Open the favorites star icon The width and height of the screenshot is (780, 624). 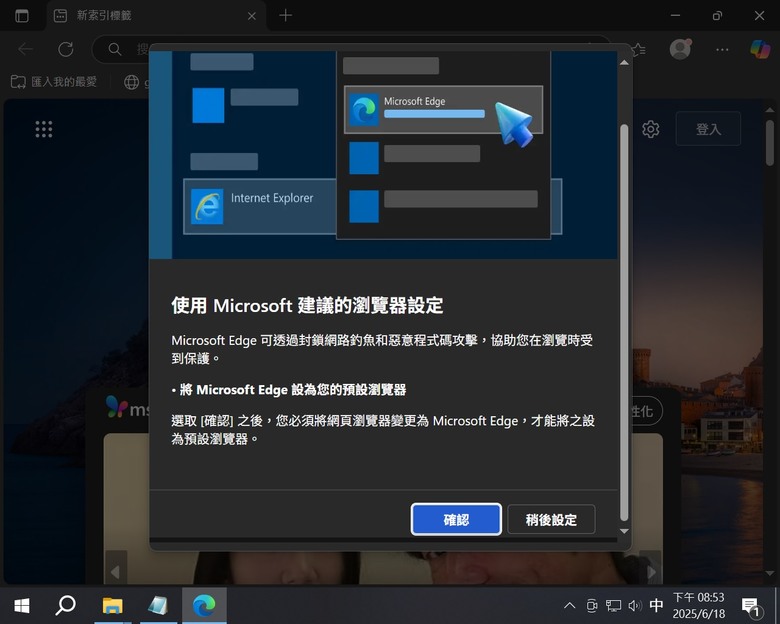(x=639, y=49)
